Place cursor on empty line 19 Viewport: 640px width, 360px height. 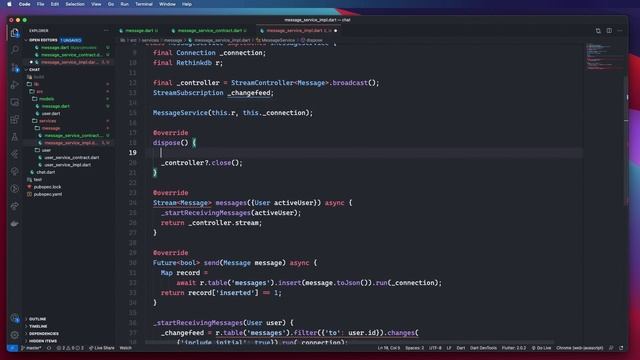click(363, 153)
